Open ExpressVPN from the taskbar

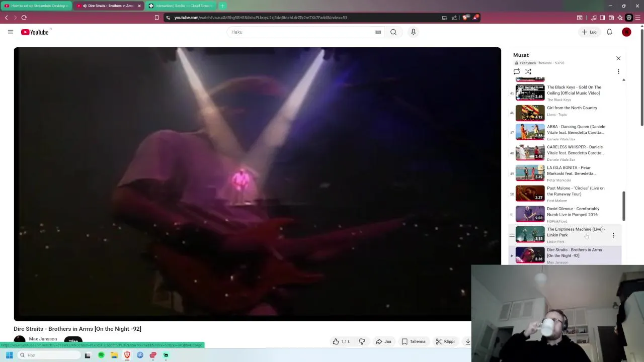point(153,355)
